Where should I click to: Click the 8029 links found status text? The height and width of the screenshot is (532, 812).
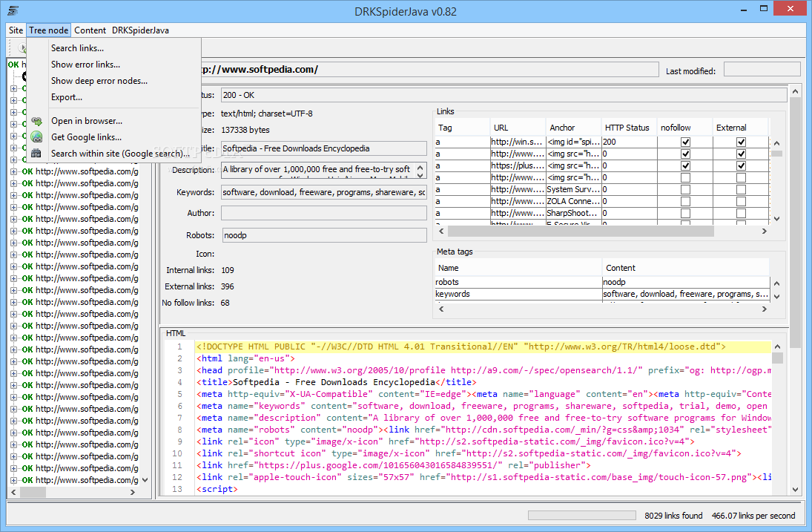tap(673, 516)
